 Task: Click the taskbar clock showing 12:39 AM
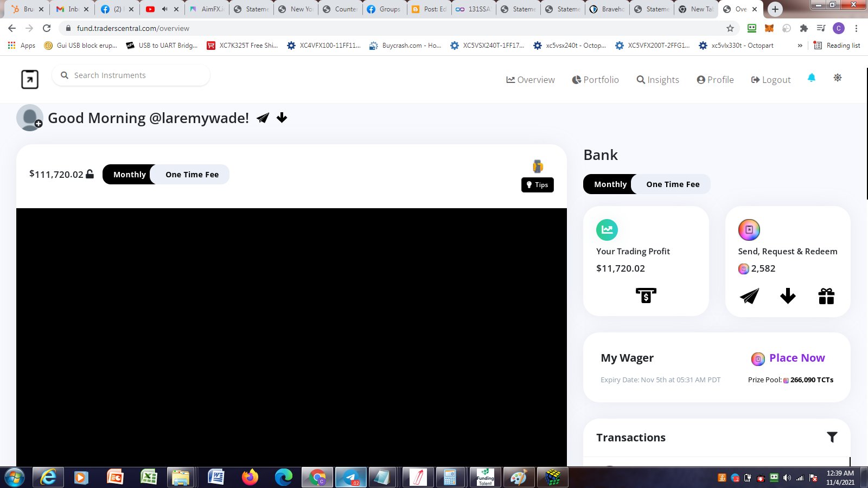[x=840, y=478]
